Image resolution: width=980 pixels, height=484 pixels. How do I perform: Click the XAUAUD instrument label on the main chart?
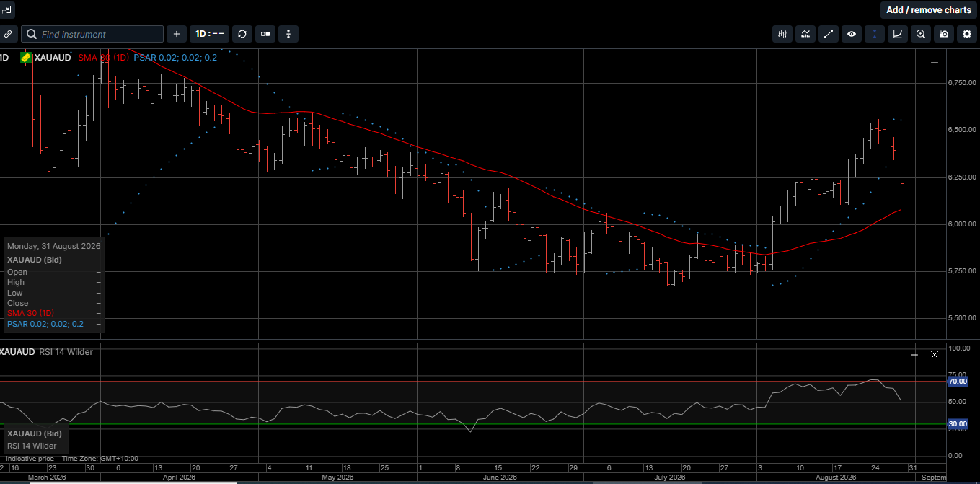[53, 58]
